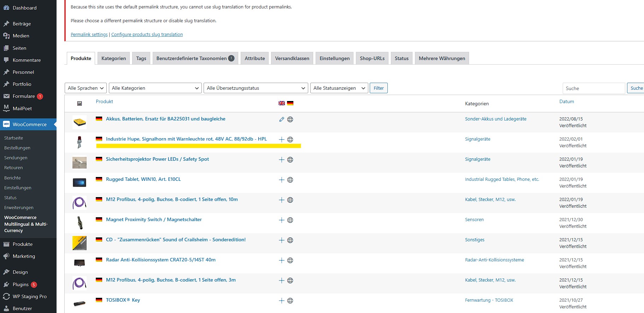Click the English flag column header
Image resolution: width=644 pixels, height=313 pixels.
click(282, 103)
